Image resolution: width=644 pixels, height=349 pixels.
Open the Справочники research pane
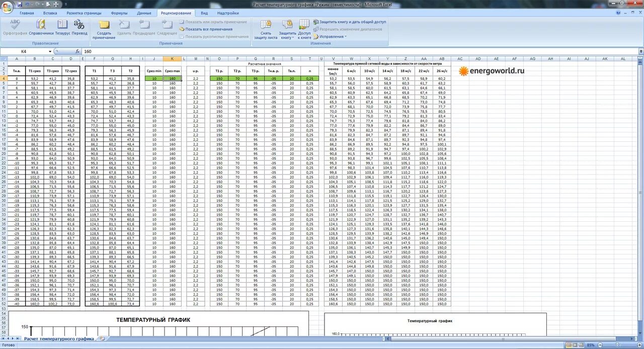[41, 27]
